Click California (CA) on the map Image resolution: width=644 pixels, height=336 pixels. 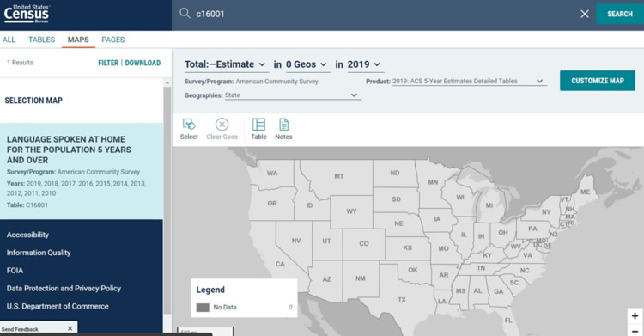280,264
